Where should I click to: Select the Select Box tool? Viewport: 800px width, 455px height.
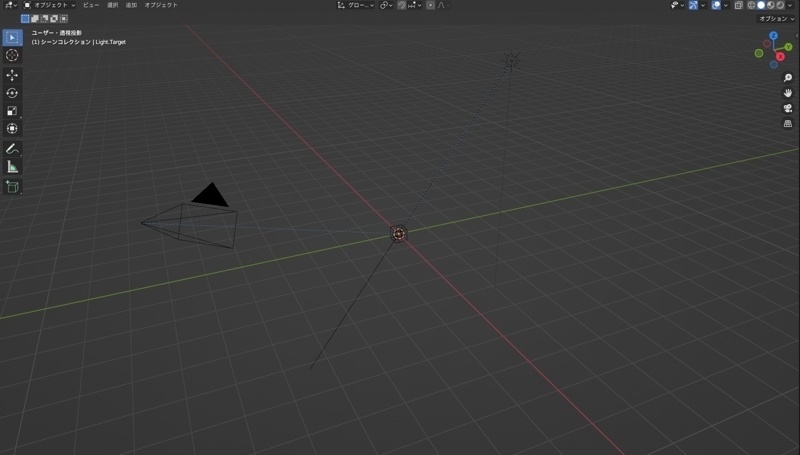point(12,38)
